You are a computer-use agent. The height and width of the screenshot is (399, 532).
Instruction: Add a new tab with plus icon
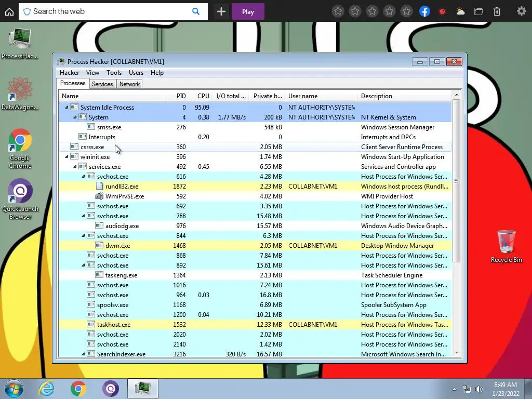point(221,11)
